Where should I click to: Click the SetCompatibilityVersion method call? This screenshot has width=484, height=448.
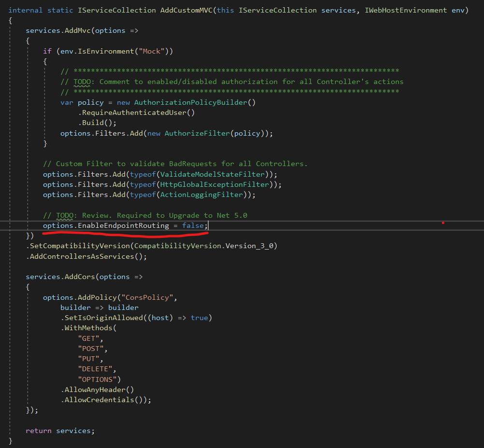coord(79,246)
